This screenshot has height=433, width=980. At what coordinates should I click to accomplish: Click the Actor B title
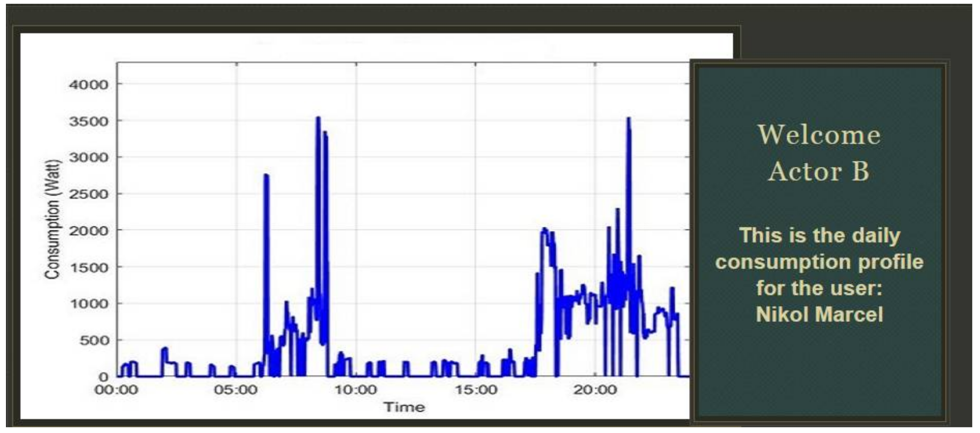(x=819, y=171)
